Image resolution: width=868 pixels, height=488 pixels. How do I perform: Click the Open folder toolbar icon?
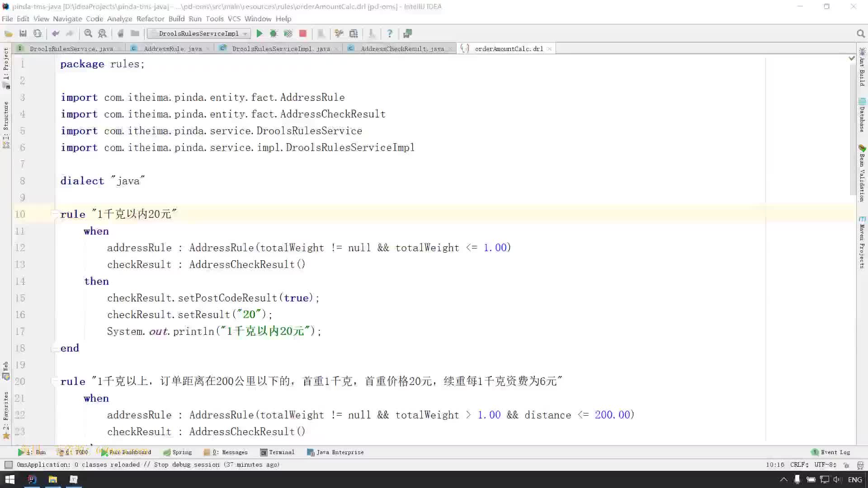[8, 33]
